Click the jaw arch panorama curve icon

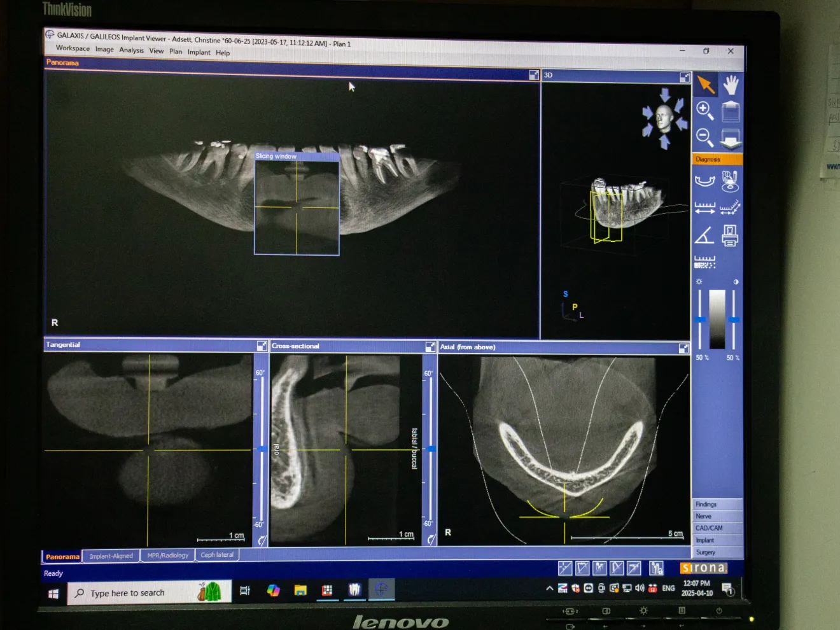(704, 181)
